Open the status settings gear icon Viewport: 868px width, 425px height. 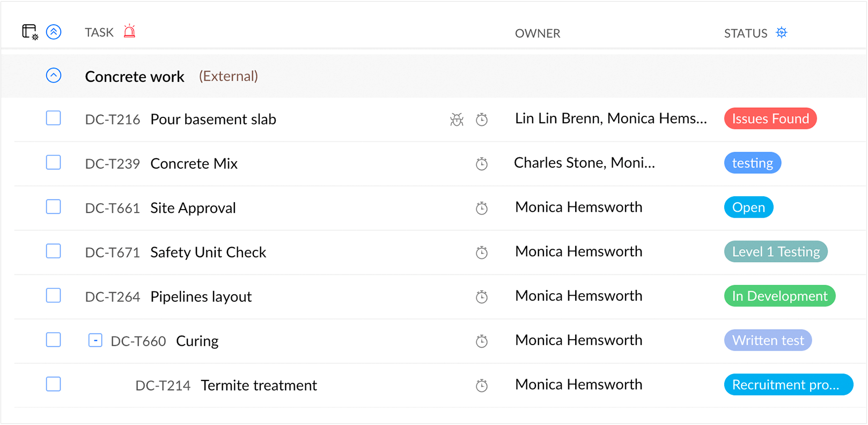pyautogui.click(x=782, y=33)
